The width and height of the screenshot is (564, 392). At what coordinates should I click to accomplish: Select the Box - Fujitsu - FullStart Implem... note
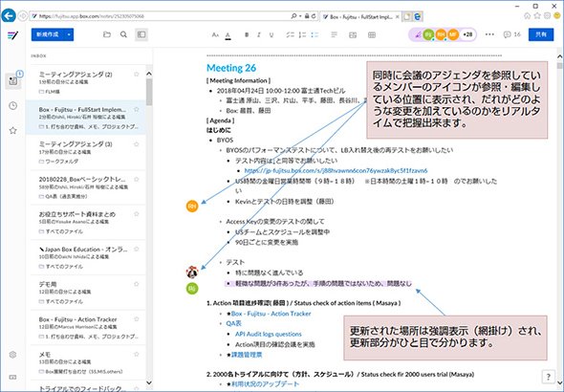[x=86, y=118]
